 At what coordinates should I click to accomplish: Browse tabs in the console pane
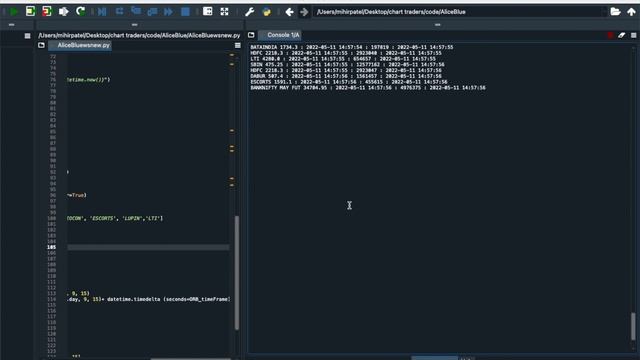(251, 35)
